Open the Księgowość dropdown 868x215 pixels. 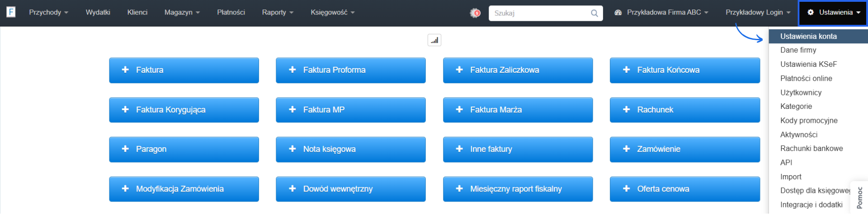point(332,12)
